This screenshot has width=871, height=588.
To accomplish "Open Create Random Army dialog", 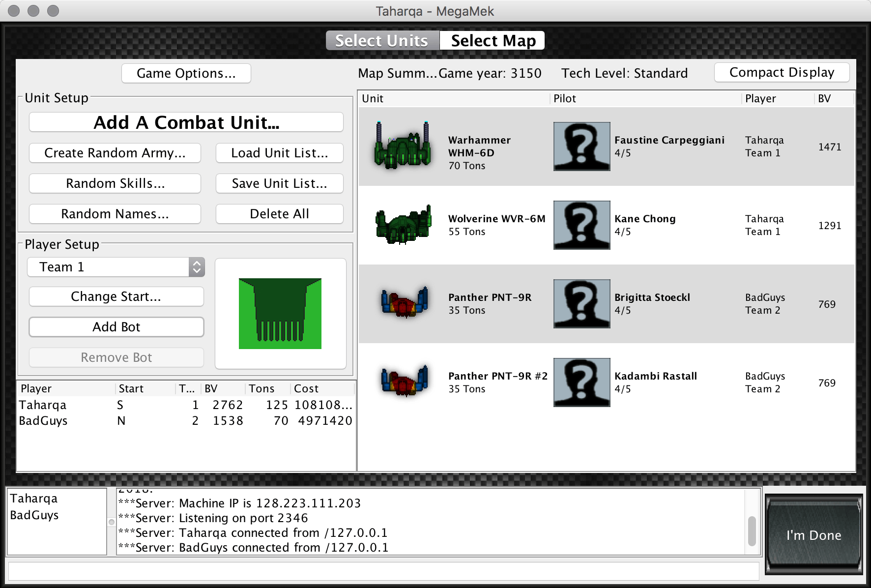I will click(x=115, y=153).
